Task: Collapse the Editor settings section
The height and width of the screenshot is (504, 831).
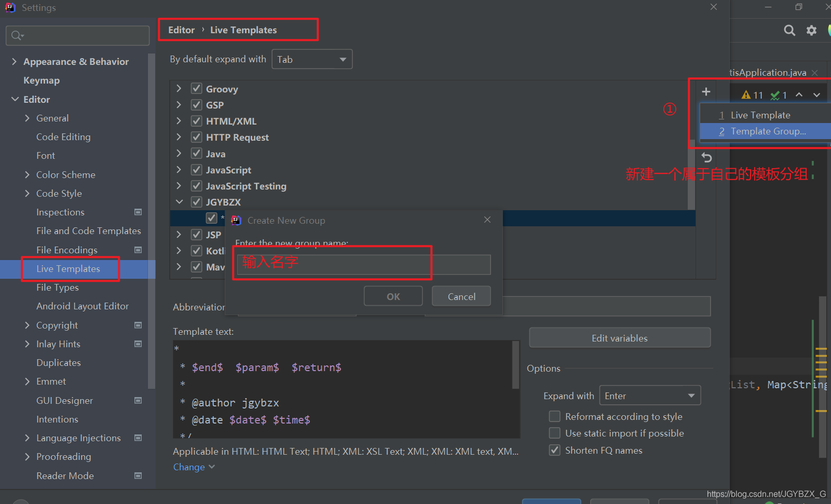Action: pos(15,99)
